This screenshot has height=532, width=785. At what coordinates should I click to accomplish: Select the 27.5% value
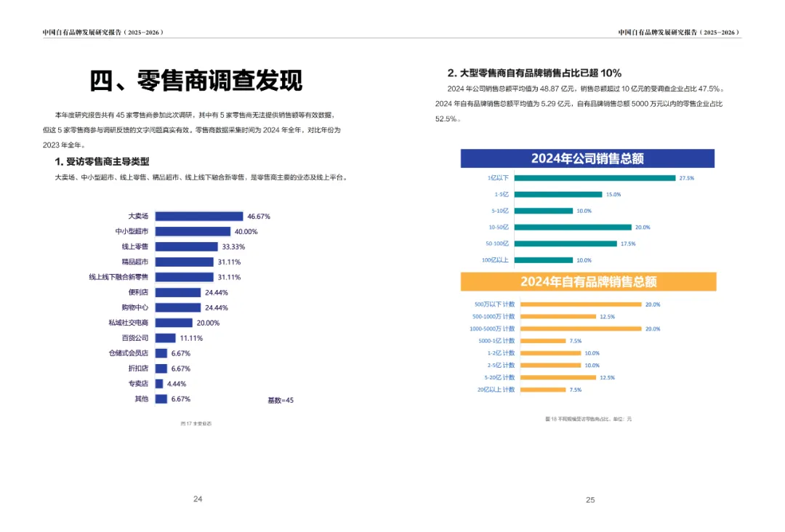(687, 178)
